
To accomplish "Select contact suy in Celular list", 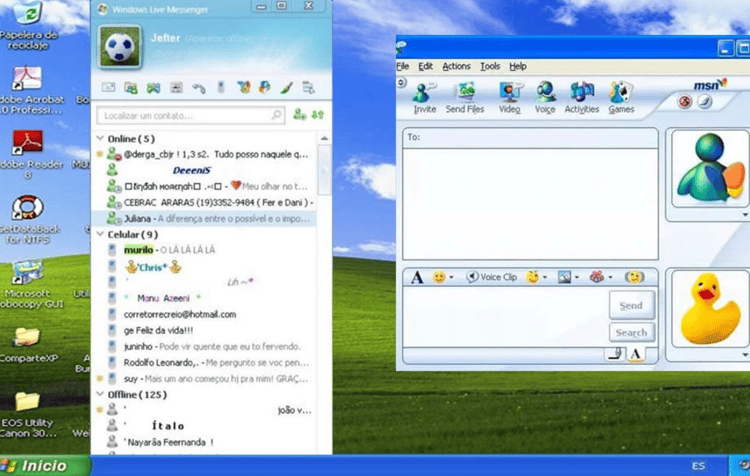I will (205, 378).
